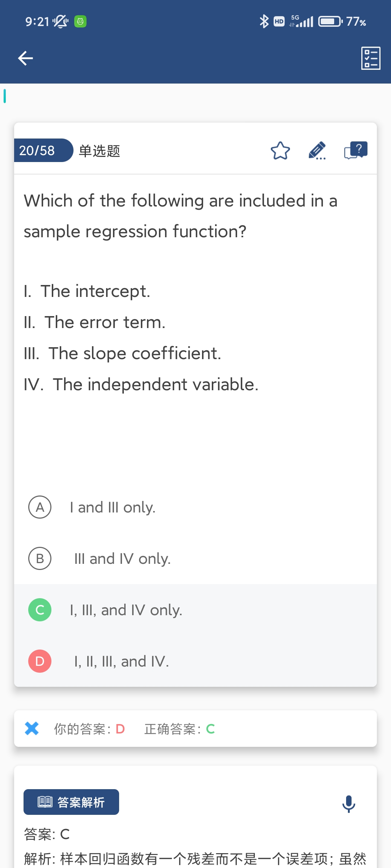Select green option C circle
391x868 pixels.
click(40, 610)
